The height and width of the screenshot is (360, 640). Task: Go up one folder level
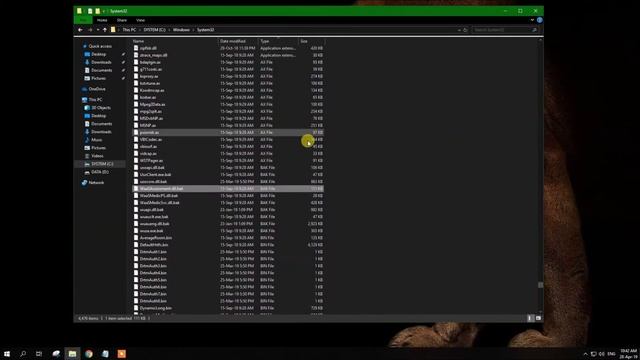click(105, 30)
